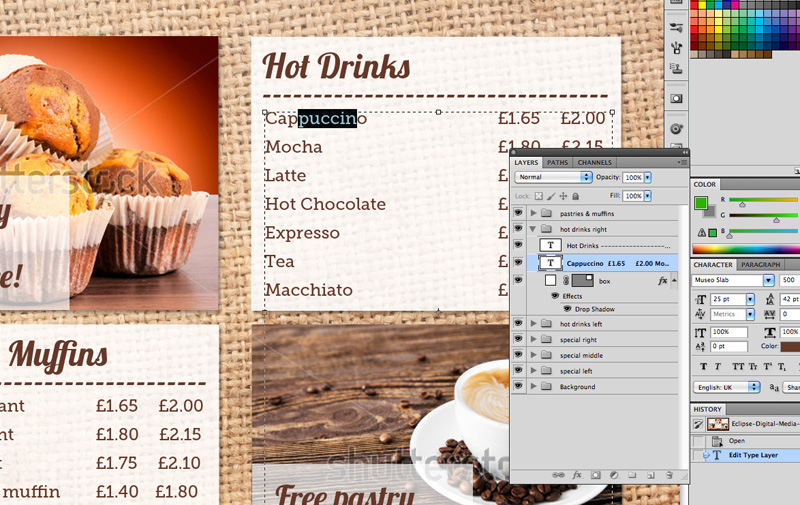The height and width of the screenshot is (505, 800).
Task: Switch to the Paths tab
Action: (557, 162)
